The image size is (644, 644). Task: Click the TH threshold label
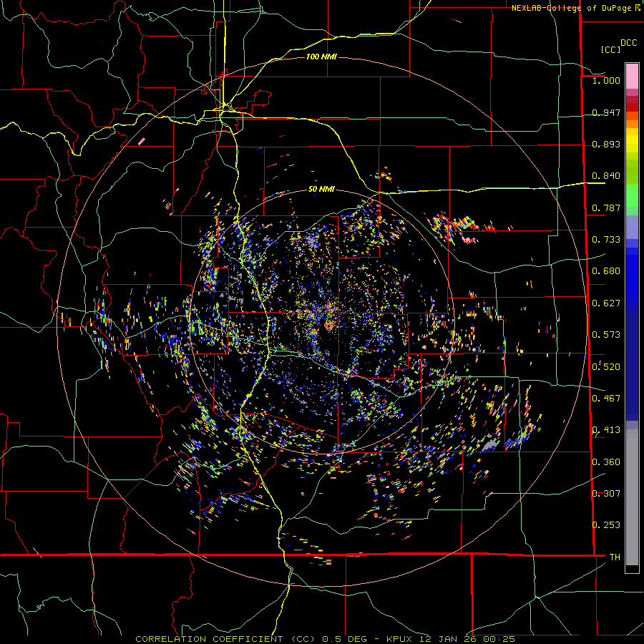pos(615,557)
